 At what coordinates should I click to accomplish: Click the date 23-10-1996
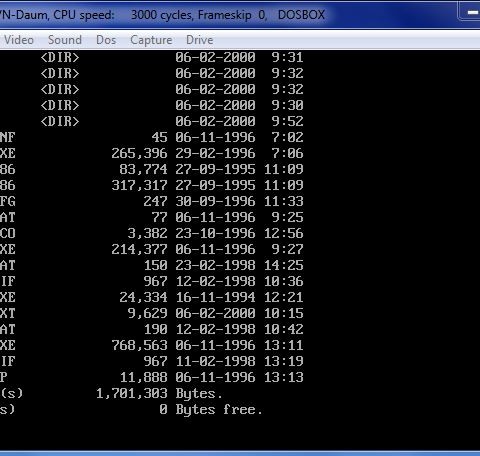(215, 233)
